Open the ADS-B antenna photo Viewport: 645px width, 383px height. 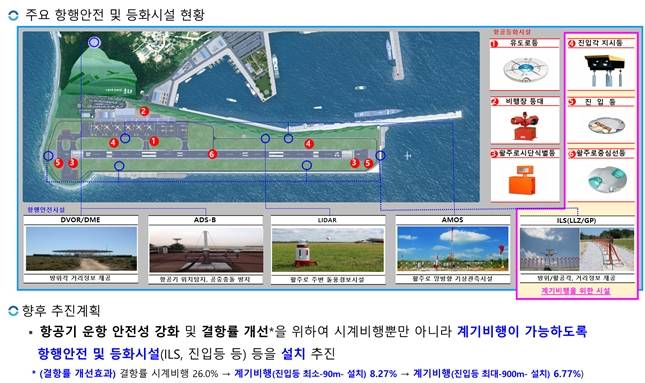[x=206, y=250]
